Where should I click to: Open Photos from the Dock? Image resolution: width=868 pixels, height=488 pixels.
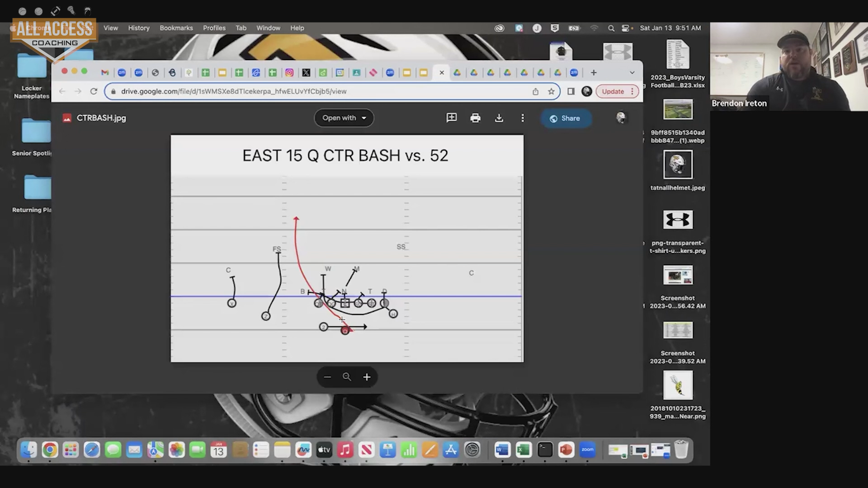point(176,450)
